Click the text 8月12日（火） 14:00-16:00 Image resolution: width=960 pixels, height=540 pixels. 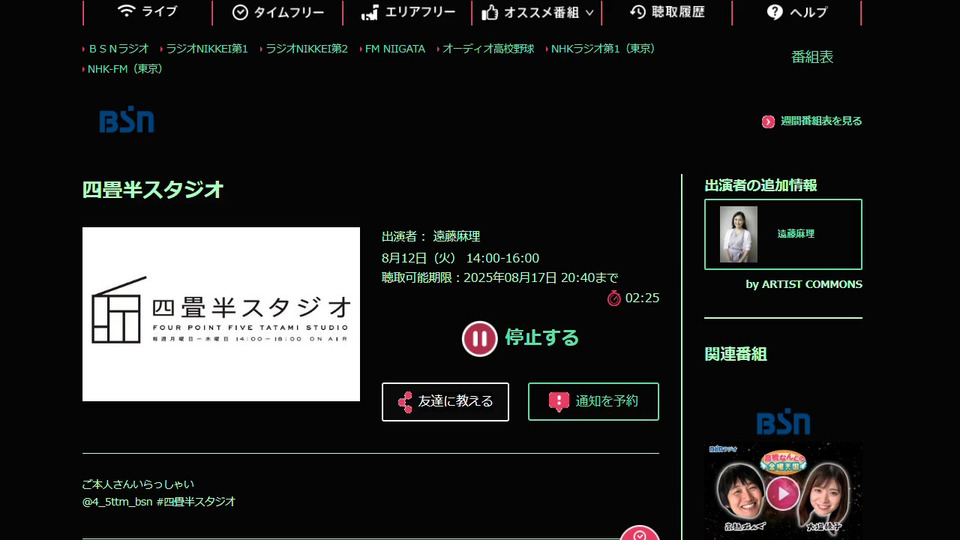tap(460, 258)
